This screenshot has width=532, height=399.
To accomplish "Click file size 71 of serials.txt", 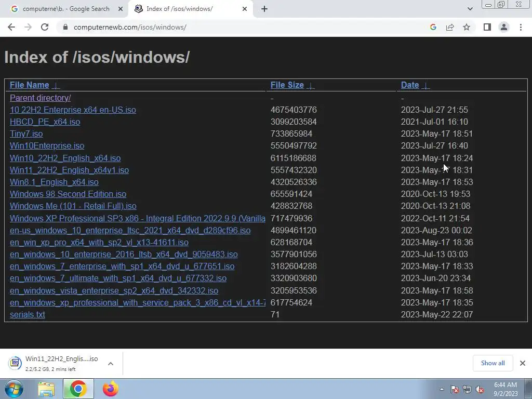I will [x=275, y=314].
